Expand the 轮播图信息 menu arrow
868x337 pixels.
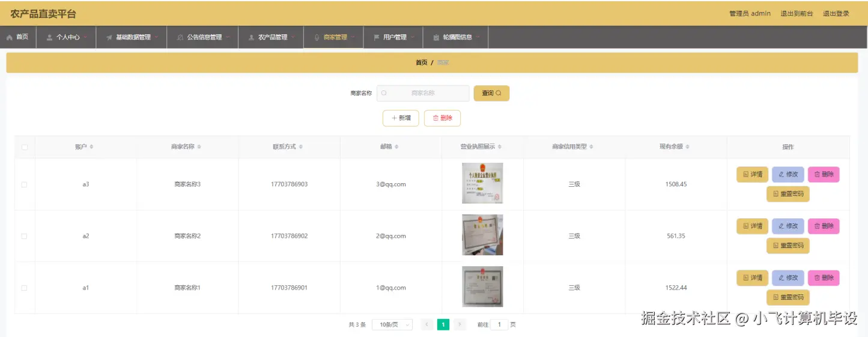tap(478, 37)
